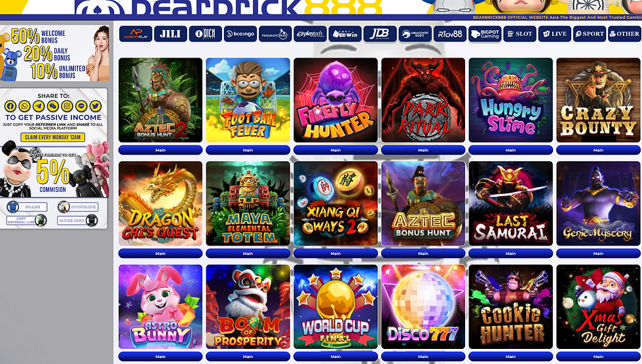Go to the SLOT category
Image resolution: width=642 pixels, height=364 pixels.
click(x=519, y=34)
